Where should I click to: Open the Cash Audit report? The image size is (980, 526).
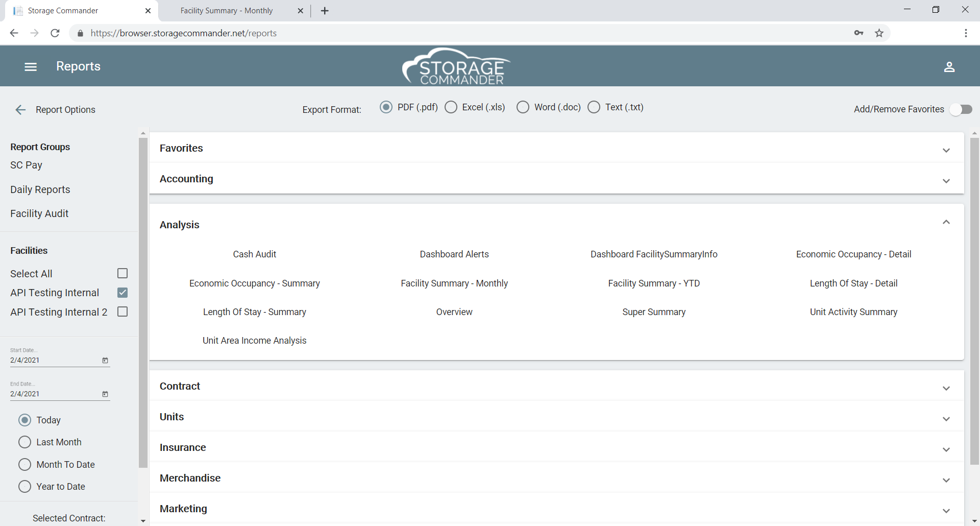(x=254, y=254)
